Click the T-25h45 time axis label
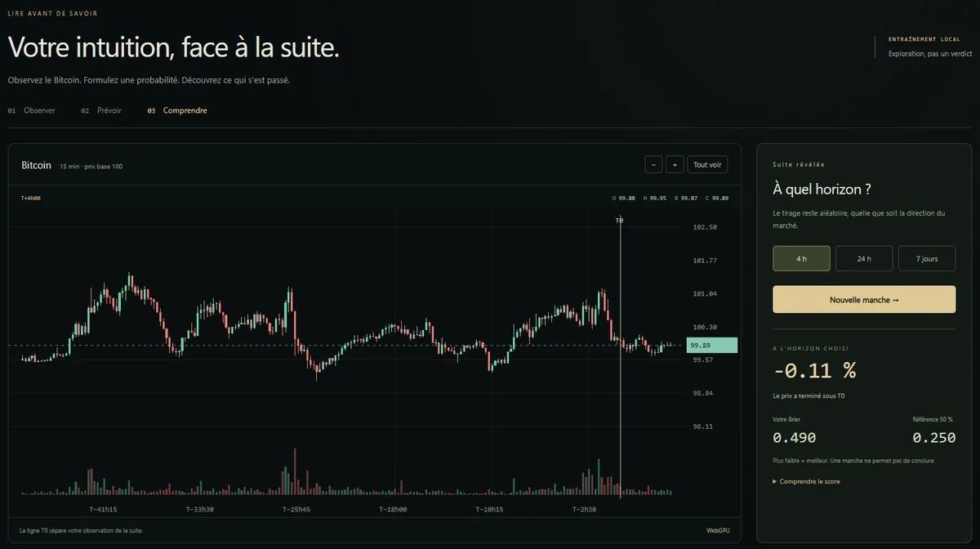 (296, 510)
